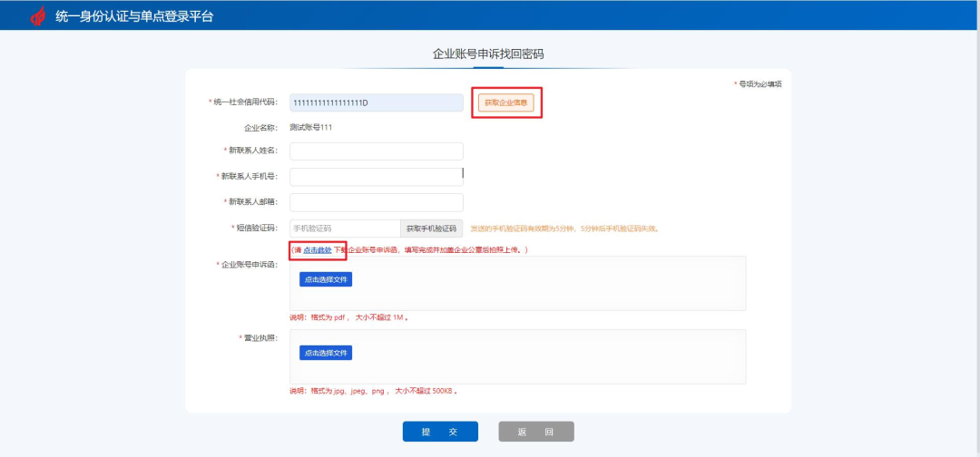Viewport: 980px width, 457px height.
Task: Click the 号项为必填项 required note
Action: pyautogui.click(x=758, y=84)
